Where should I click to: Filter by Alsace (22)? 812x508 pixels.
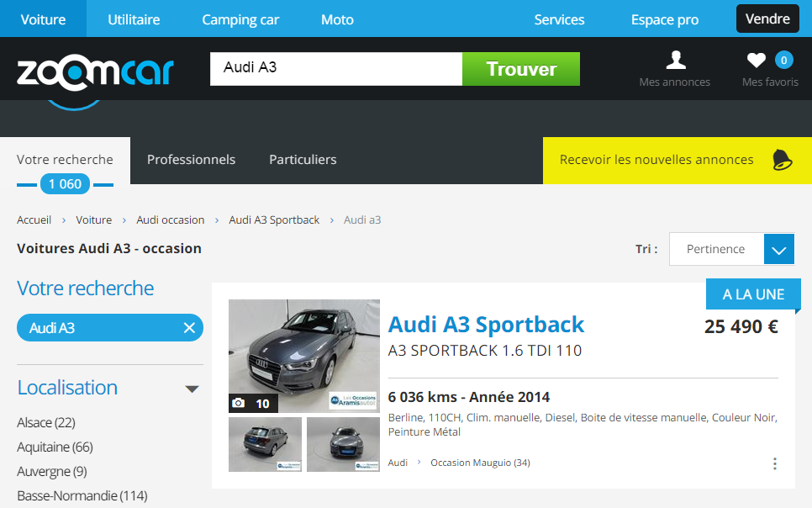tap(46, 422)
